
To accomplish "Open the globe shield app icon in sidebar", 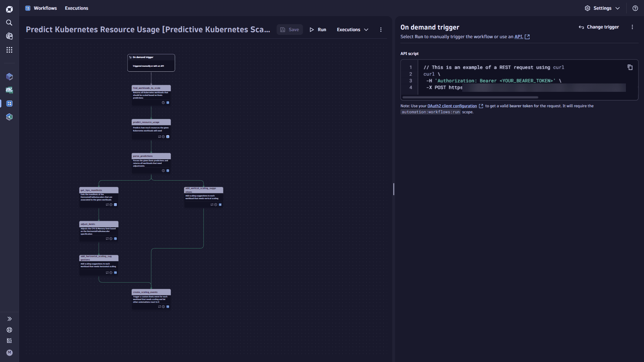I will pyautogui.click(x=9, y=117).
